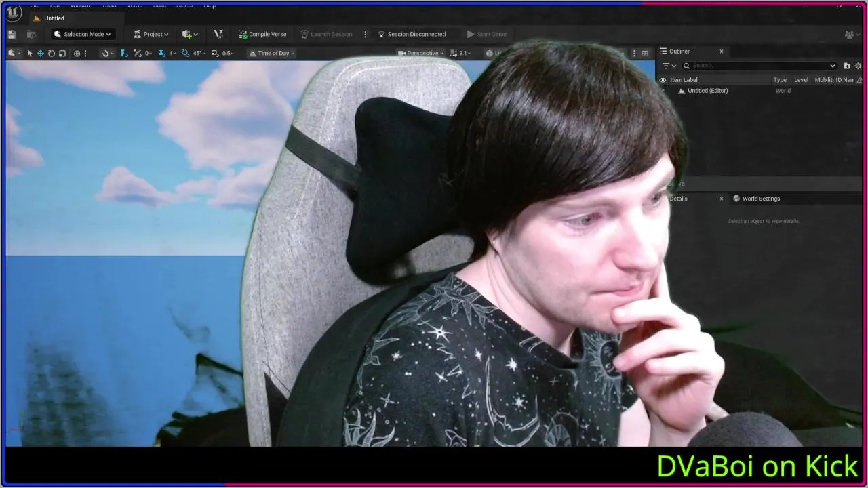Open the Outliner filter dropdown
Screen dimensions: 868x488
669,66
